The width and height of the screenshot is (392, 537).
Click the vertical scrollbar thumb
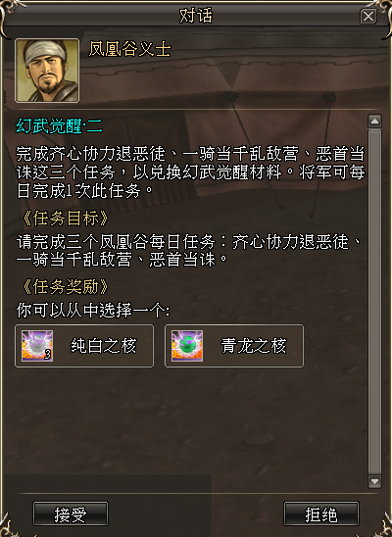pos(374,302)
